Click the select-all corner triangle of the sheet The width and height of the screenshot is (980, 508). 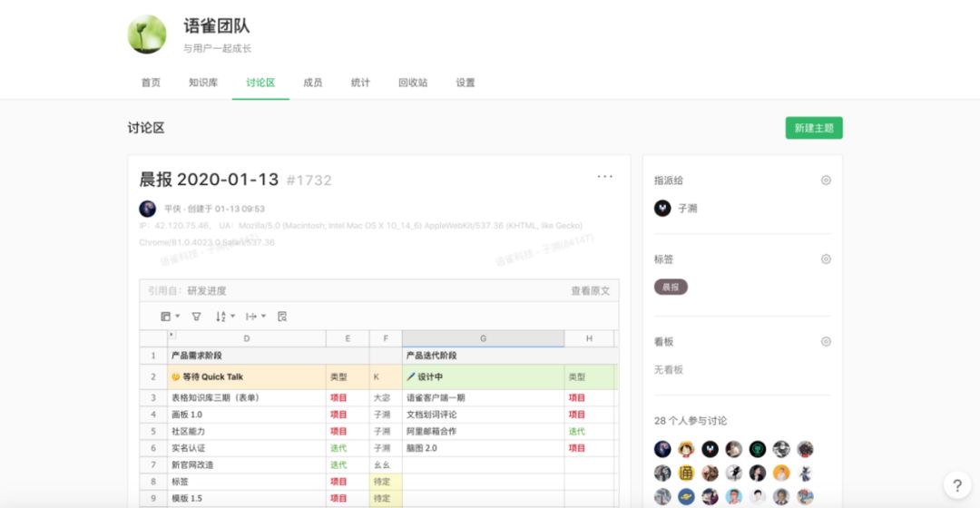[171, 335]
